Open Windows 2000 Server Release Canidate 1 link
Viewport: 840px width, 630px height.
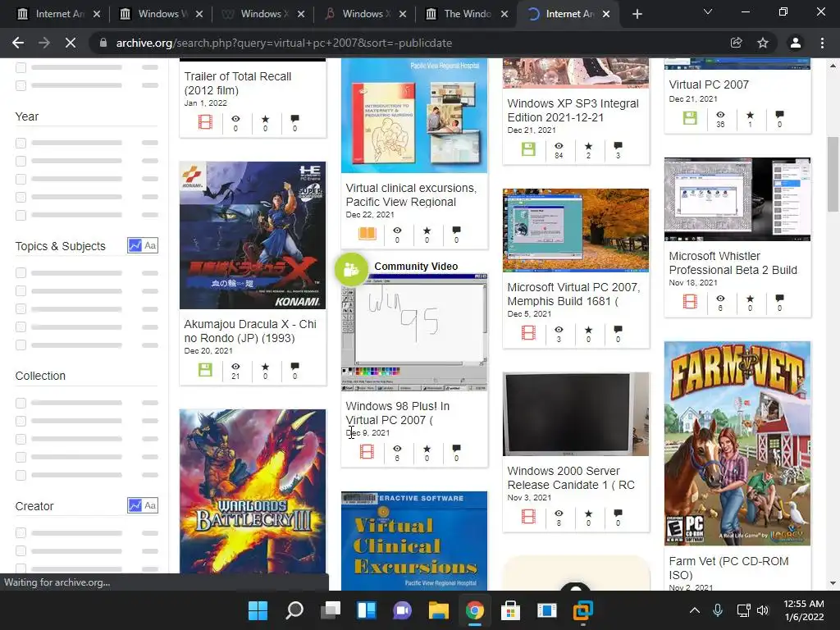(x=571, y=478)
